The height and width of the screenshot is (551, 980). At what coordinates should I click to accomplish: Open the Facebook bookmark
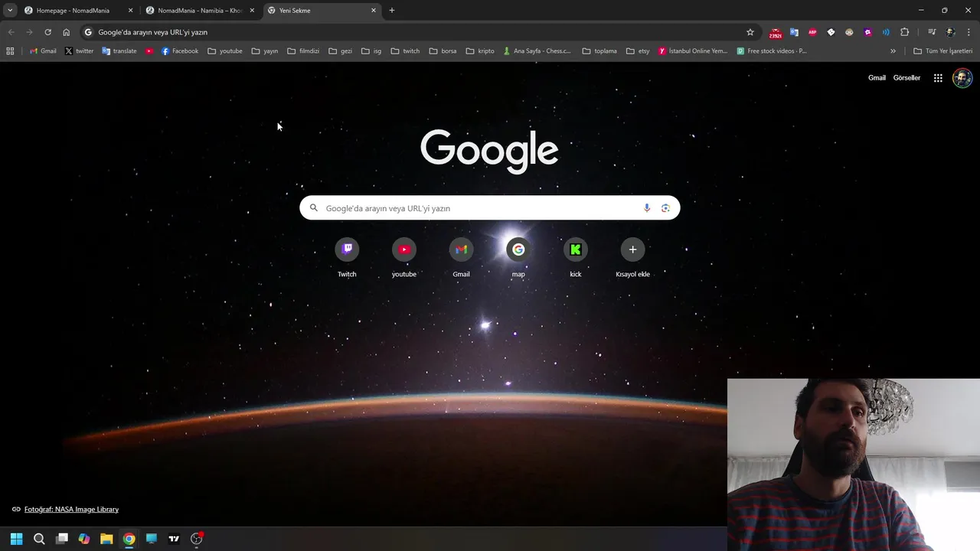pyautogui.click(x=180, y=51)
